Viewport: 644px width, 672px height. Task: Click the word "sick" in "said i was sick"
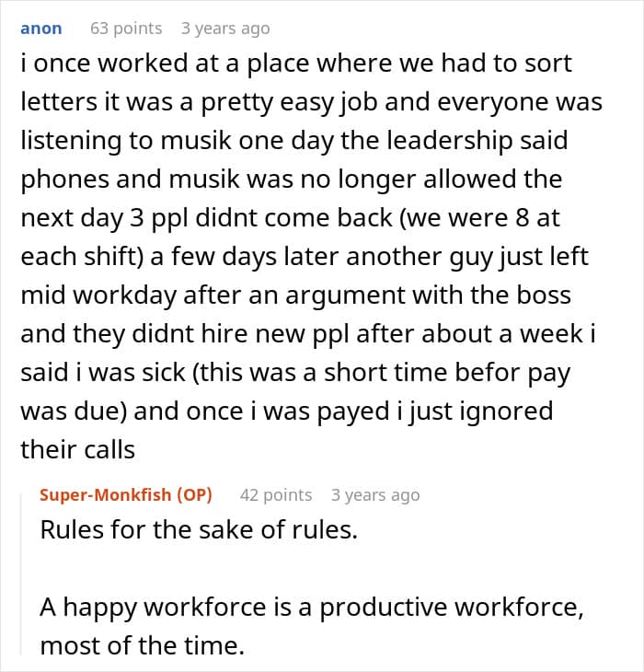tap(163, 373)
